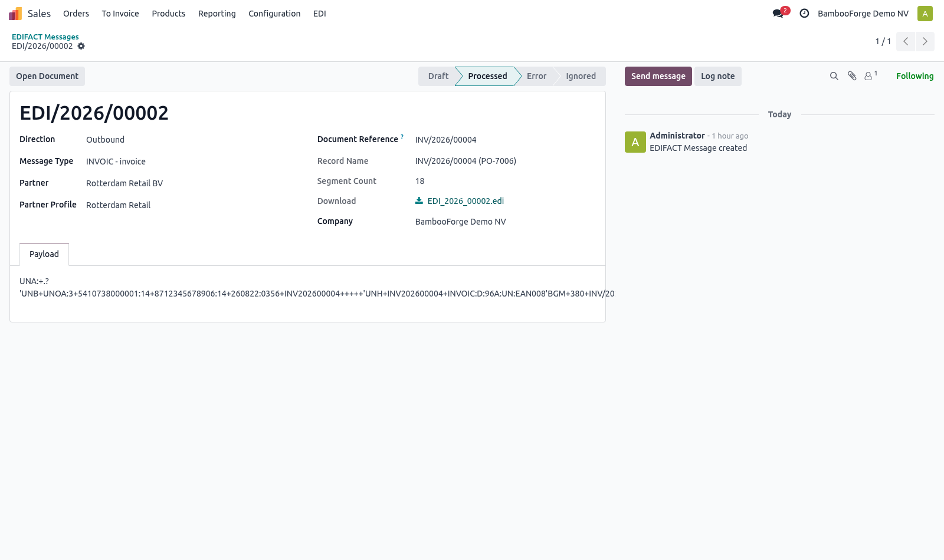Click Send message in chatter
This screenshot has height=560, width=944.
point(658,76)
